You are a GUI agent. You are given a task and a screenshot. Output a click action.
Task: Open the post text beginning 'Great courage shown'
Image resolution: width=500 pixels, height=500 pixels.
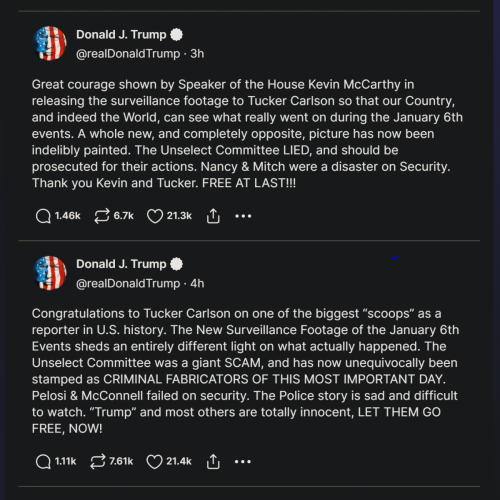click(247, 134)
